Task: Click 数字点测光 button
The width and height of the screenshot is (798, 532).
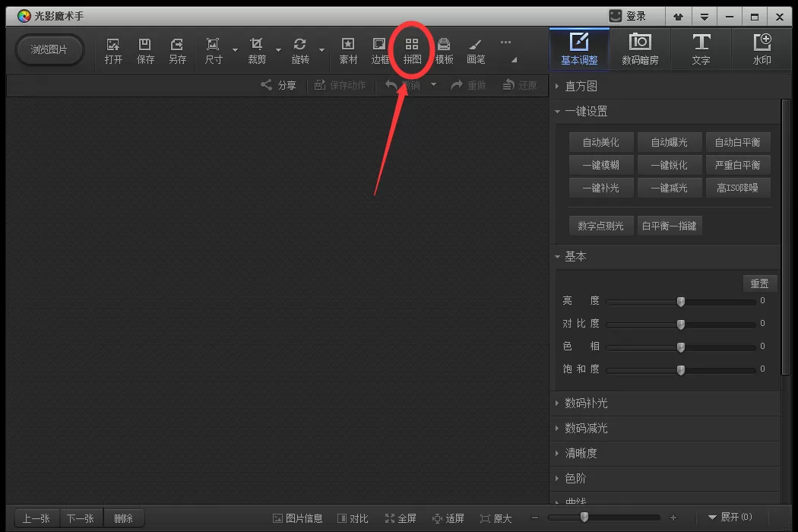Action: point(601,226)
